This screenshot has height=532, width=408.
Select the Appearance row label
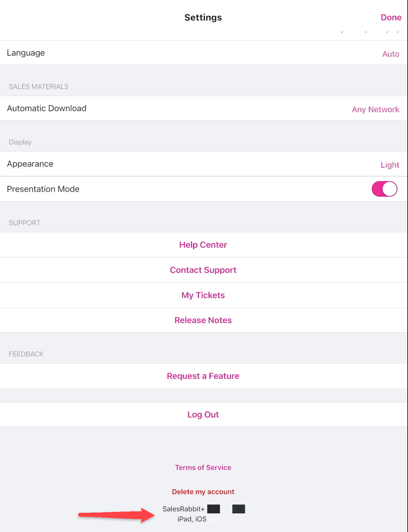(30, 164)
